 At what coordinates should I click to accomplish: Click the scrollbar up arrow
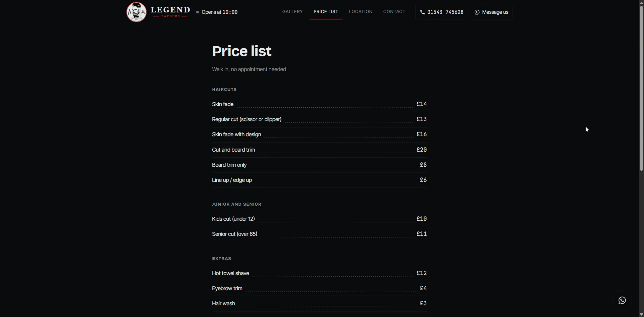(x=641, y=3)
